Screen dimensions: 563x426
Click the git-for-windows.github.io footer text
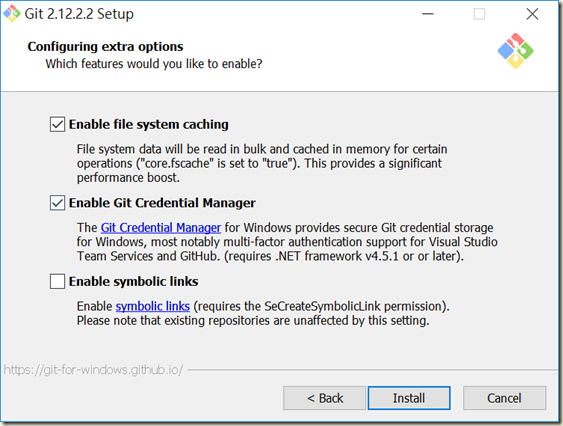93,370
